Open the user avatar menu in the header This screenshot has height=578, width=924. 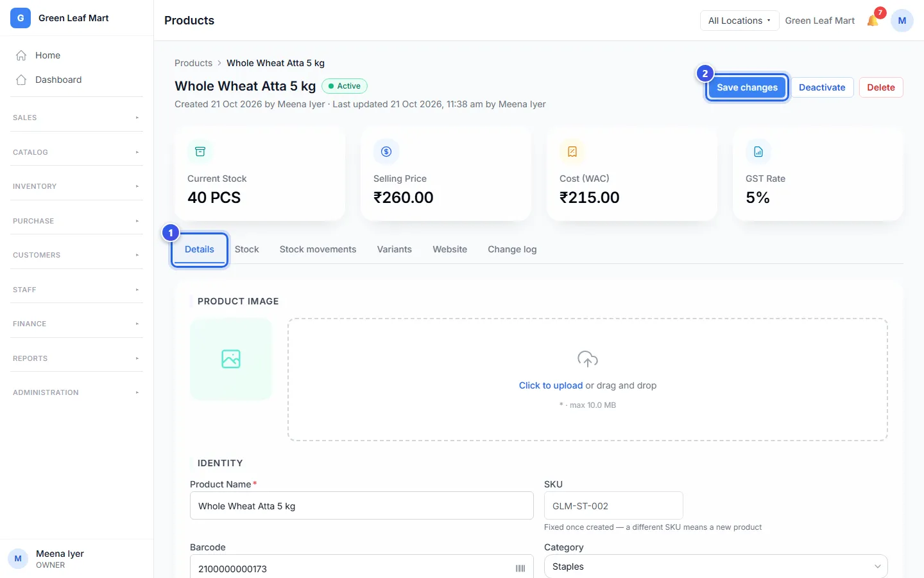click(x=902, y=21)
